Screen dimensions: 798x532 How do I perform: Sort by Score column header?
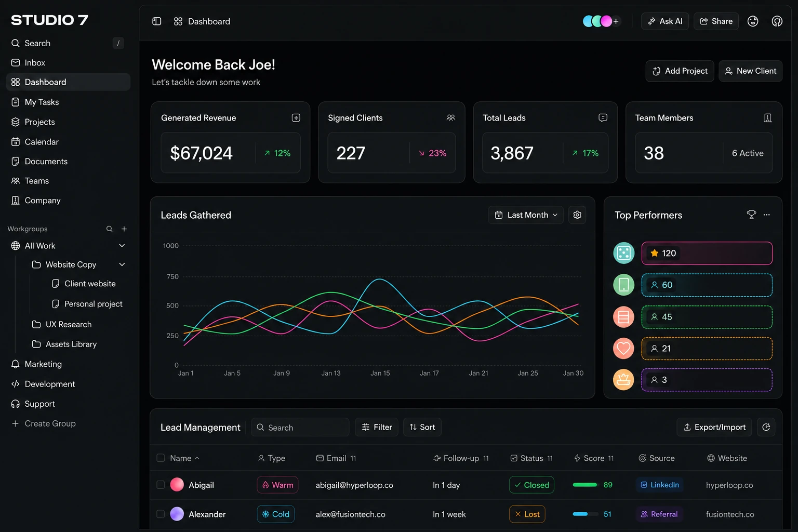pos(594,458)
